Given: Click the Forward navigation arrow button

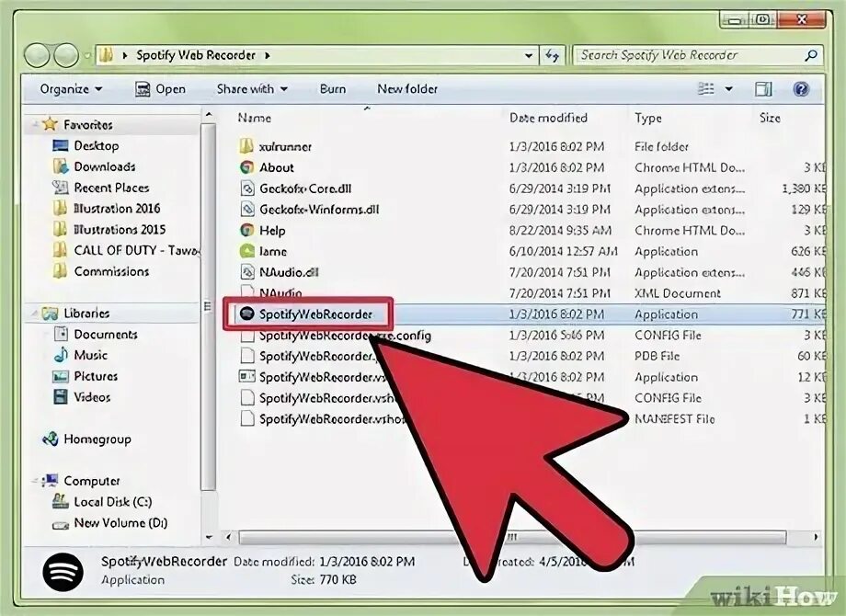Looking at the screenshot, I should (66, 55).
